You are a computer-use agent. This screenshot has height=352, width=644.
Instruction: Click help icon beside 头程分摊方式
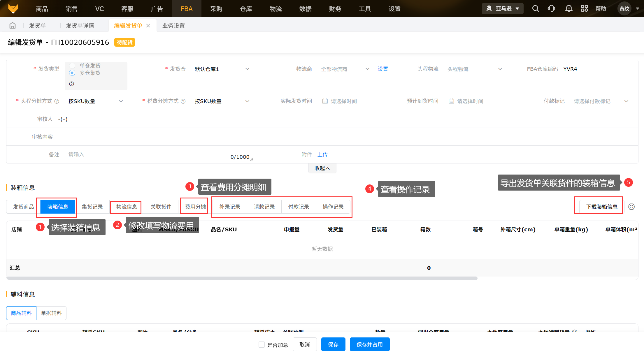[57, 101]
